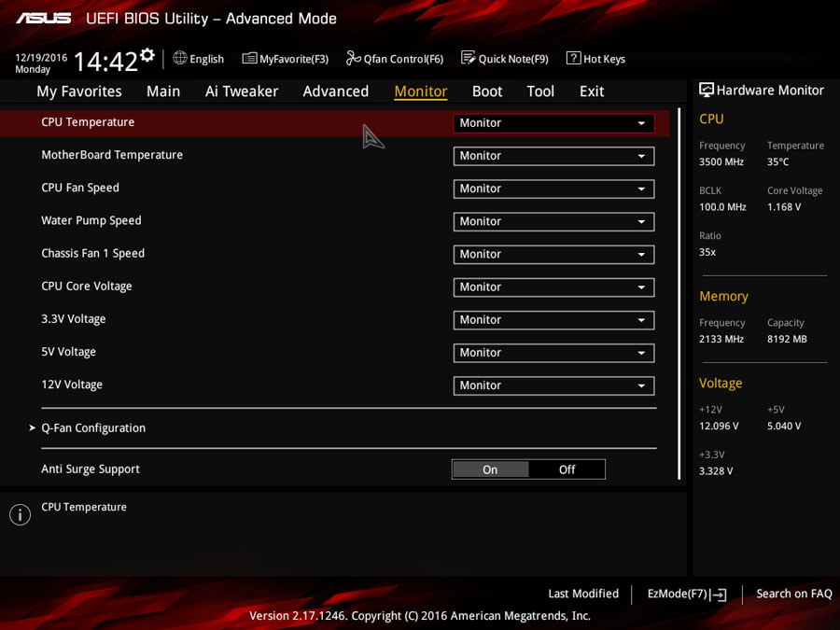Click the Hot Keys question mark icon
840x630 pixels.
click(x=573, y=58)
